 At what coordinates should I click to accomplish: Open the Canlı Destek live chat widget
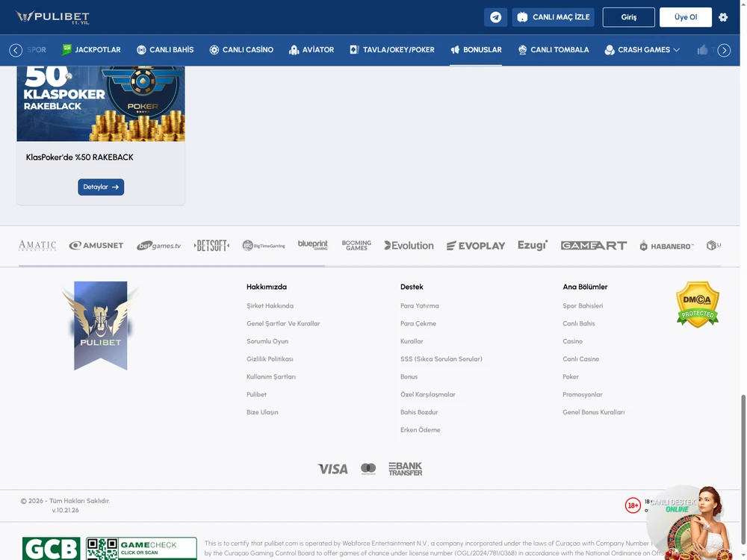click(691, 523)
